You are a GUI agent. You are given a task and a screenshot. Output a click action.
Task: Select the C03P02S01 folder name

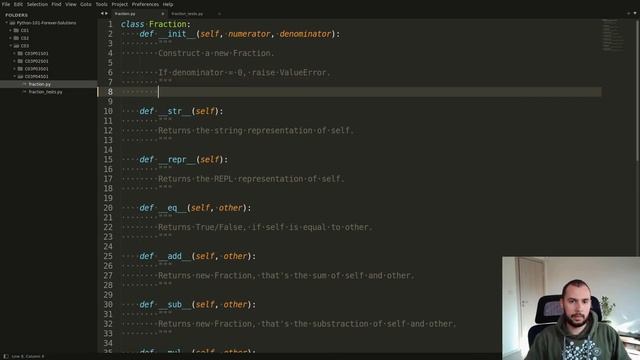click(x=37, y=61)
